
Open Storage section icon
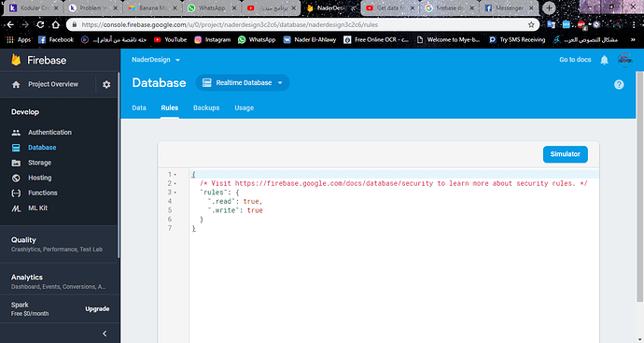pos(16,163)
